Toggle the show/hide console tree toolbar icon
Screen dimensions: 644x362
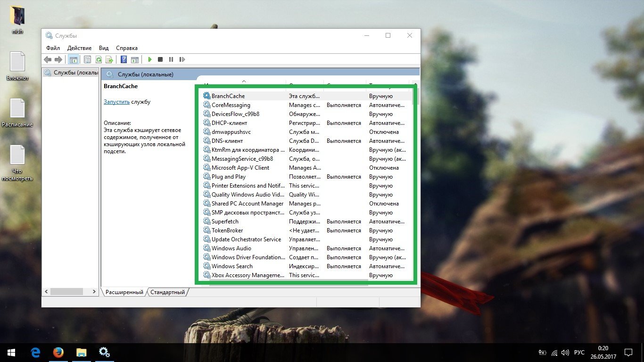pos(73,59)
